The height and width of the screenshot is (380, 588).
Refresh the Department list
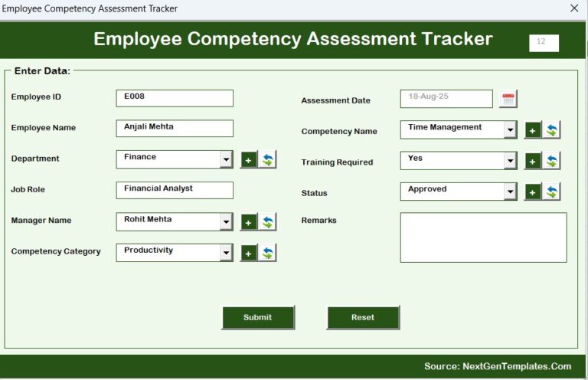[x=267, y=160]
